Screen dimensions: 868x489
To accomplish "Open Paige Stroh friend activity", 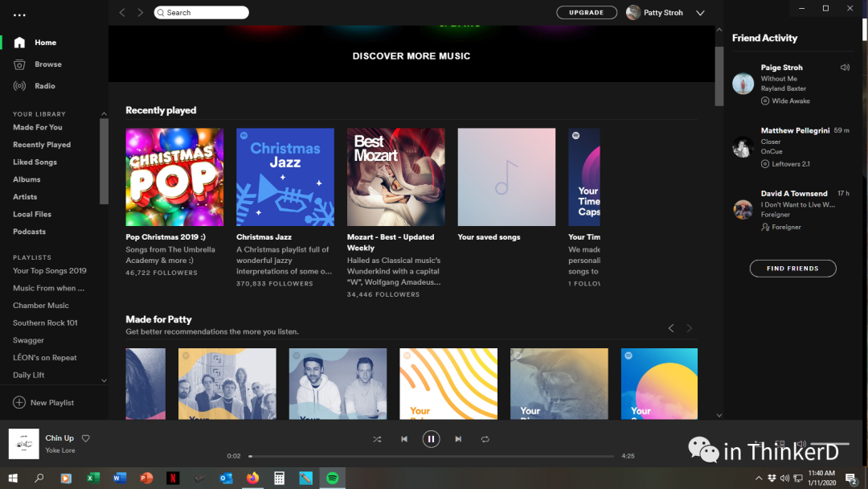I will tap(782, 68).
